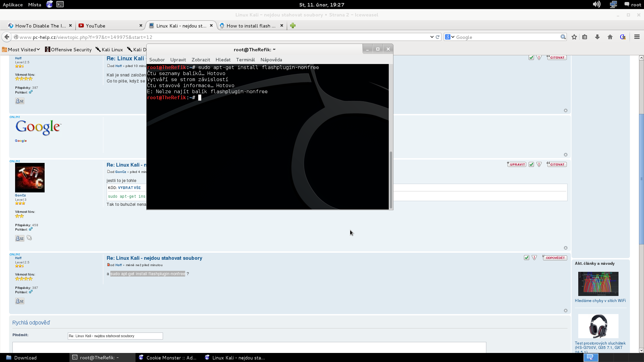Expand the Most Visited bookmarks dropdown
Image resolution: width=644 pixels, height=362 pixels.
[x=21, y=50]
